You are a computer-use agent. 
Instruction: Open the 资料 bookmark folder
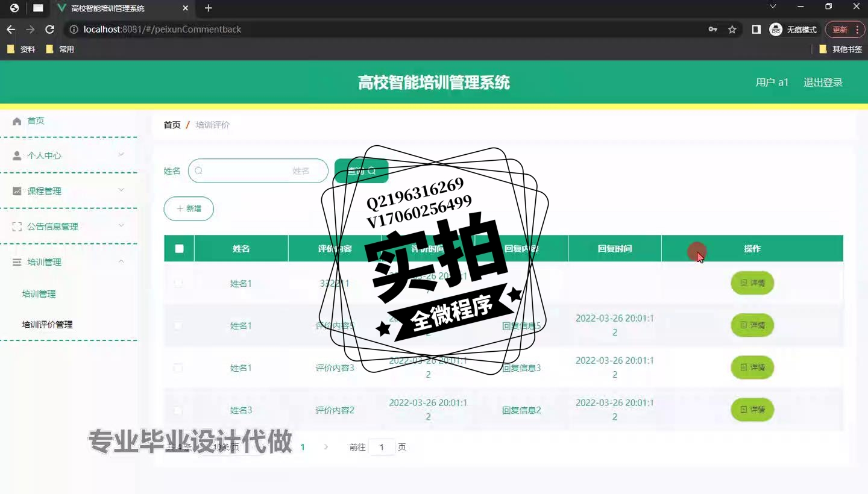21,49
